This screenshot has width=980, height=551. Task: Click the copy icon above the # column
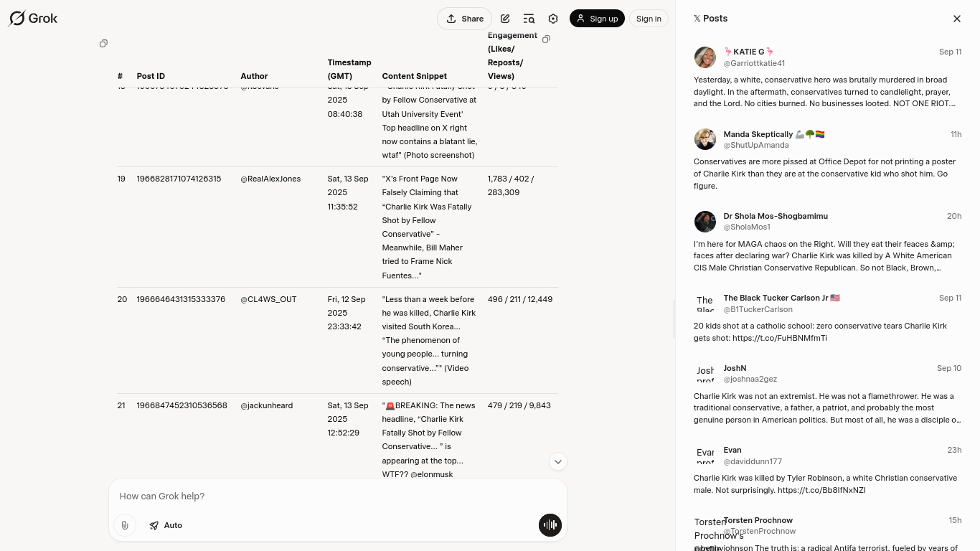103,44
